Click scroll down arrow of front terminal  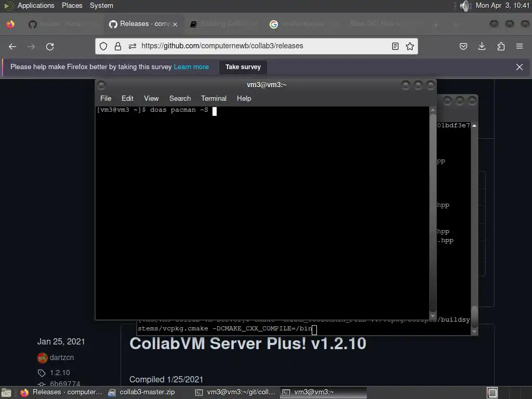point(433,316)
